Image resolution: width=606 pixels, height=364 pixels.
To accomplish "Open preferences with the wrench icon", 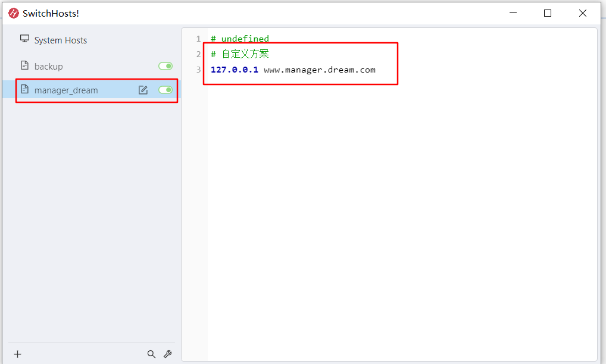I will click(168, 354).
